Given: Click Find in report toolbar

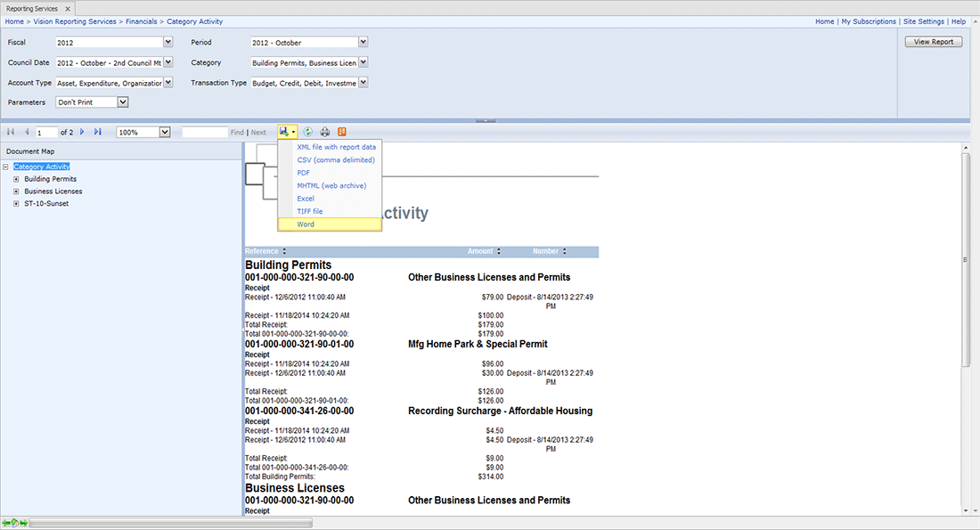Looking at the screenshot, I should [237, 133].
